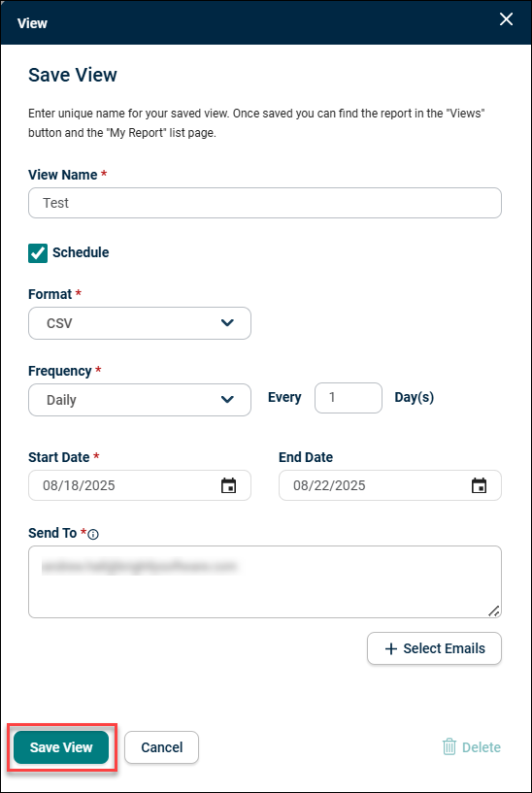Click the Save View button
The height and width of the screenshot is (793, 532).
click(61, 747)
